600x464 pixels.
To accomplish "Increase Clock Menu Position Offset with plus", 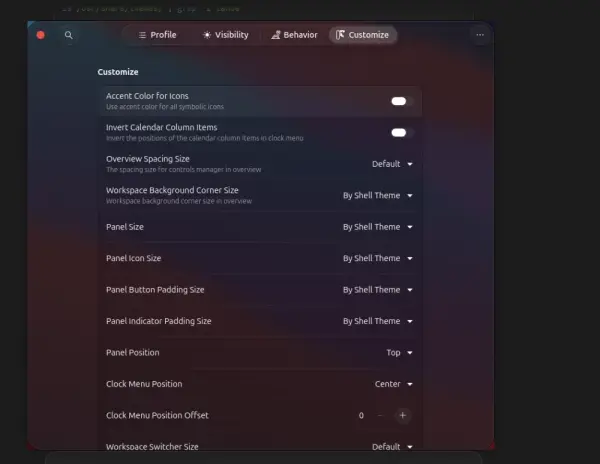I will click(402, 415).
